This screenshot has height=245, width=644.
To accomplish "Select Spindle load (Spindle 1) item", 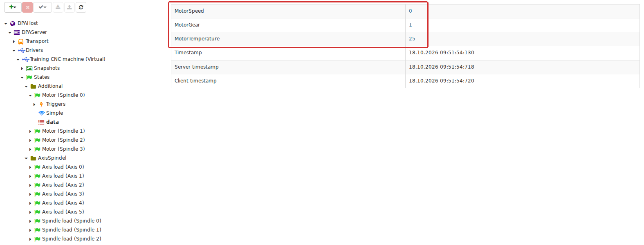I will [72, 230].
